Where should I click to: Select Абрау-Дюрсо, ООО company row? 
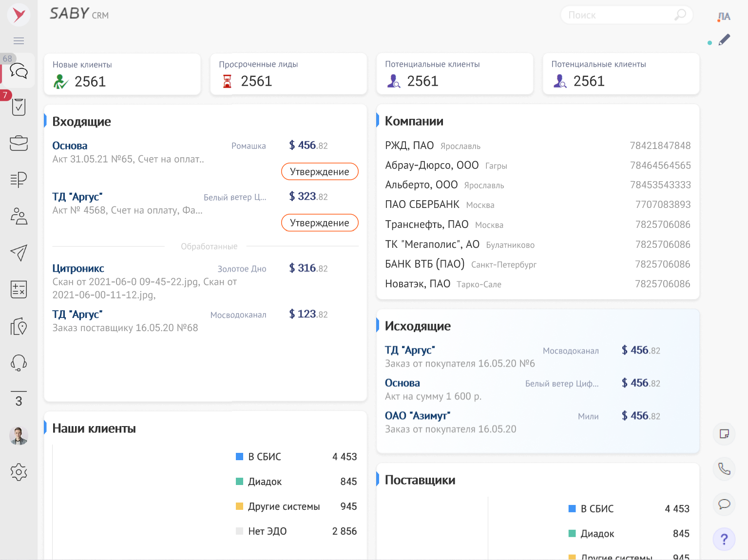(538, 166)
